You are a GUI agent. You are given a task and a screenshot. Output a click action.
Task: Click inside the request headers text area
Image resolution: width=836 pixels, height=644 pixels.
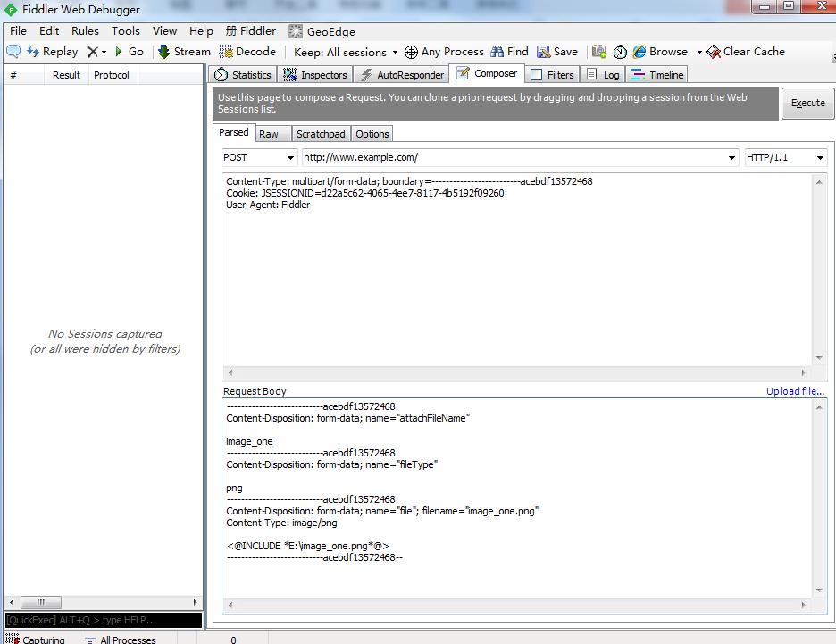(x=518, y=271)
